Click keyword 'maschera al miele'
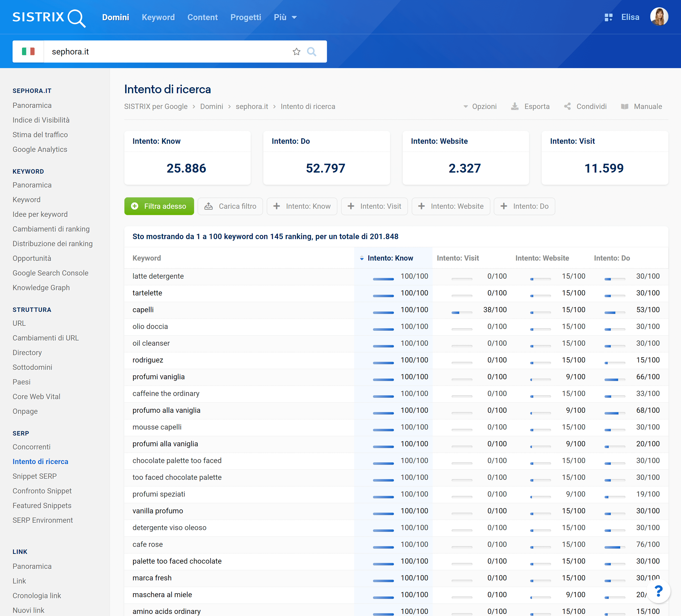 click(x=162, y=594)
